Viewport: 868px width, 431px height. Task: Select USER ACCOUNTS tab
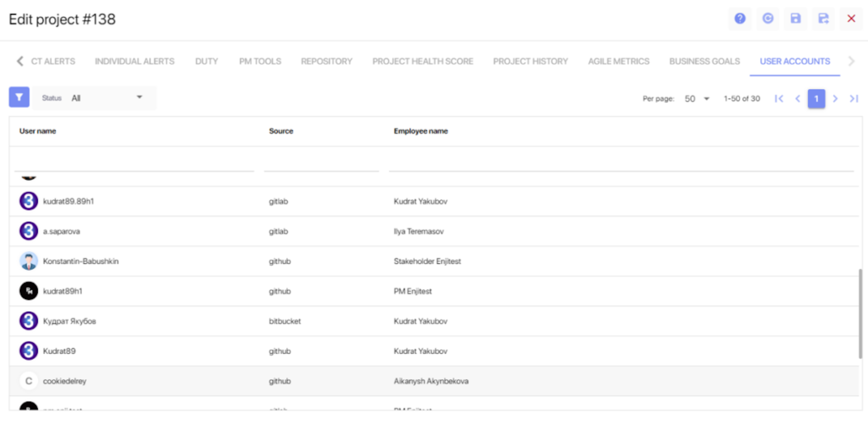point(795,62)
